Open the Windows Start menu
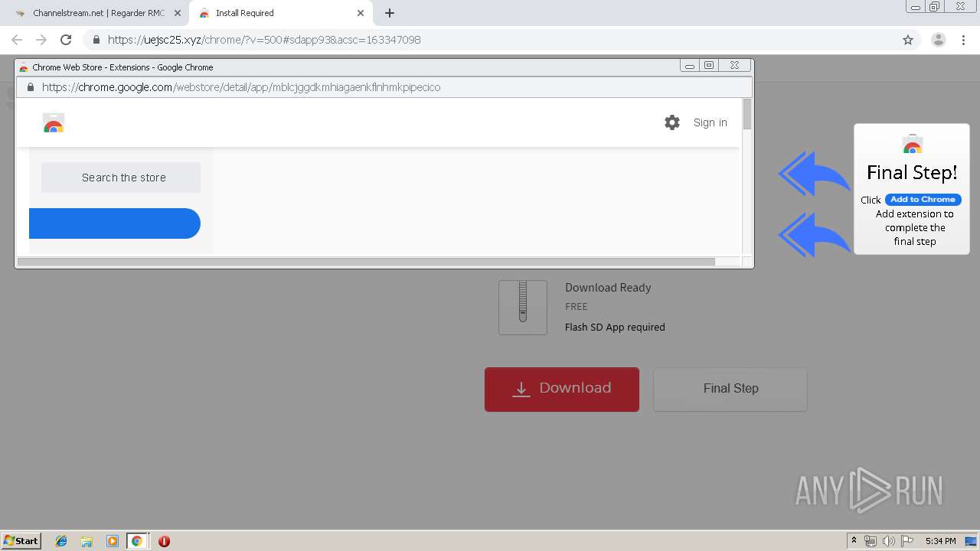Screen dimensions: 980x551 (21, 540)
